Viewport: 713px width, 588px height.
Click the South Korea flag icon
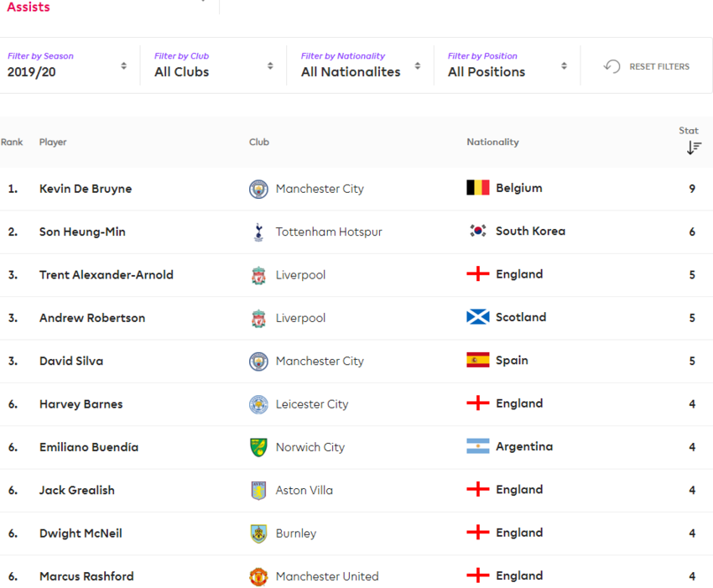click(x=477, y=231)
